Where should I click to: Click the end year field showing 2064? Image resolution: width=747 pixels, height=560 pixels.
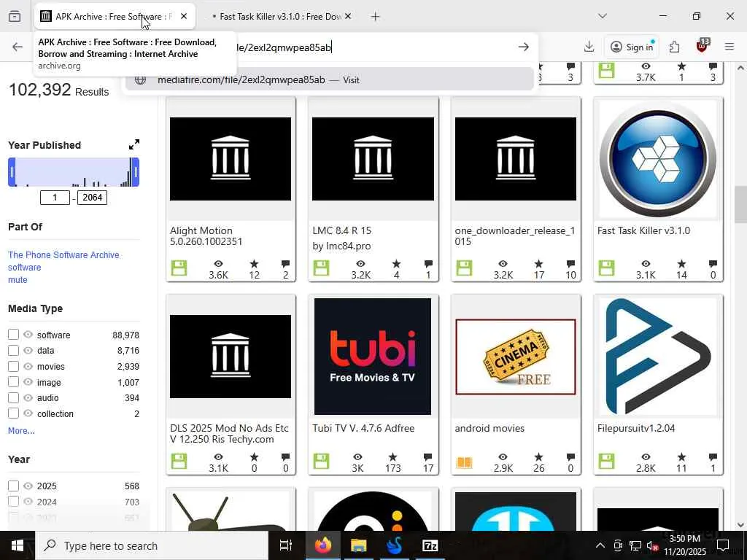tap(93, 197)
